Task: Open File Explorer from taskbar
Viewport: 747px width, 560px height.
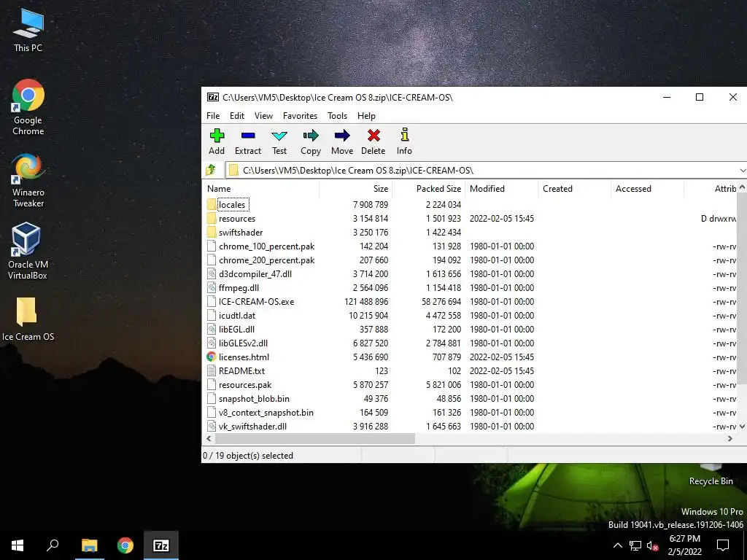Action: [89, 545]
